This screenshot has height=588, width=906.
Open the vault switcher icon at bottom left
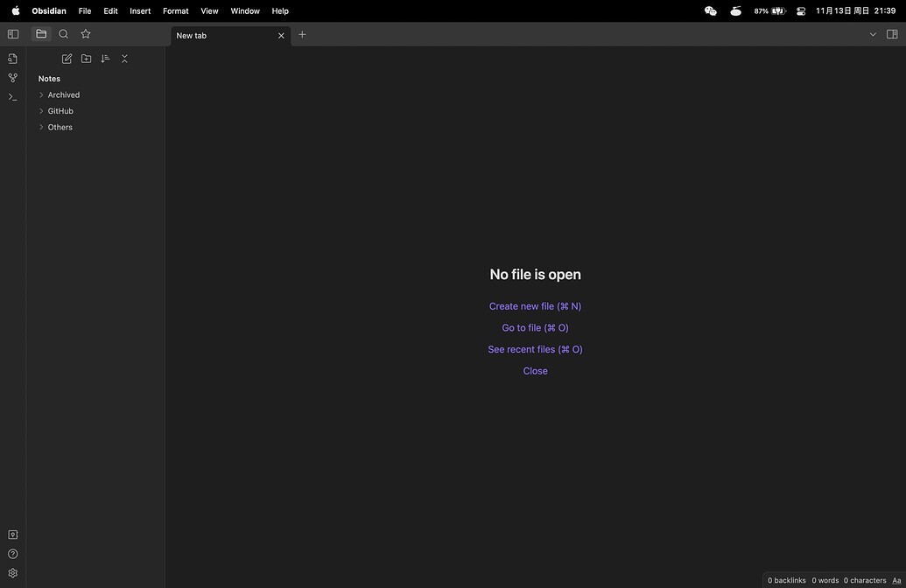[x=12, y=534]
